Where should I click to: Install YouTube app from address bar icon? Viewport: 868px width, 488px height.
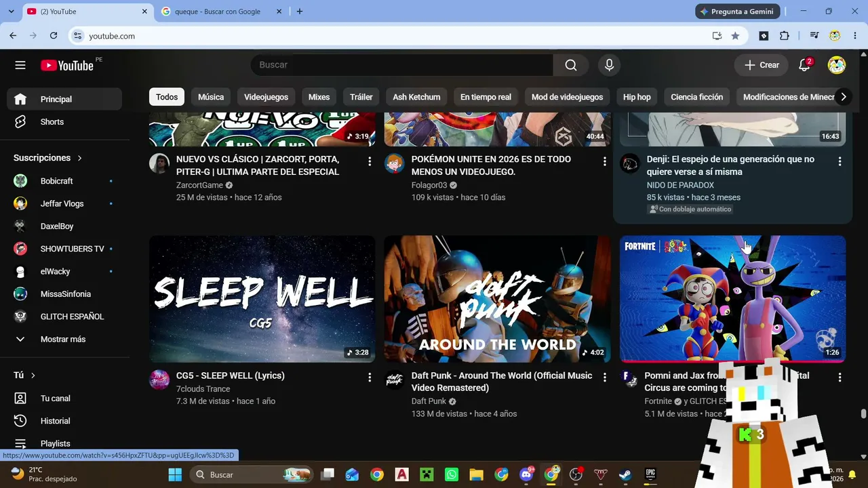717,36
